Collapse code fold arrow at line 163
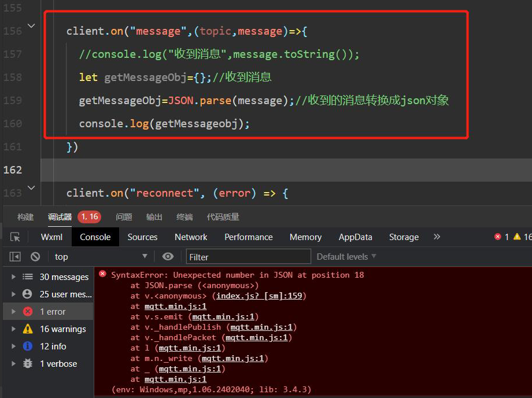Image resolution: width=532 pixels, height=398 pixels. coord(31,187)
